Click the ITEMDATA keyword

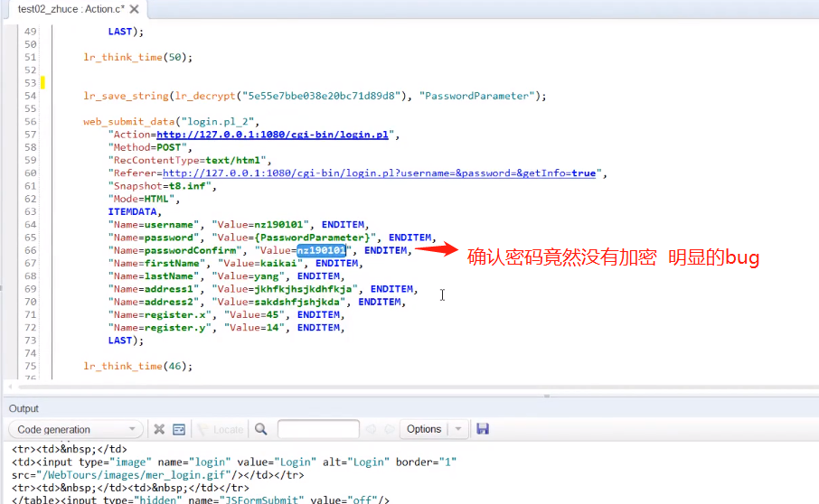(x=132, y=212)
